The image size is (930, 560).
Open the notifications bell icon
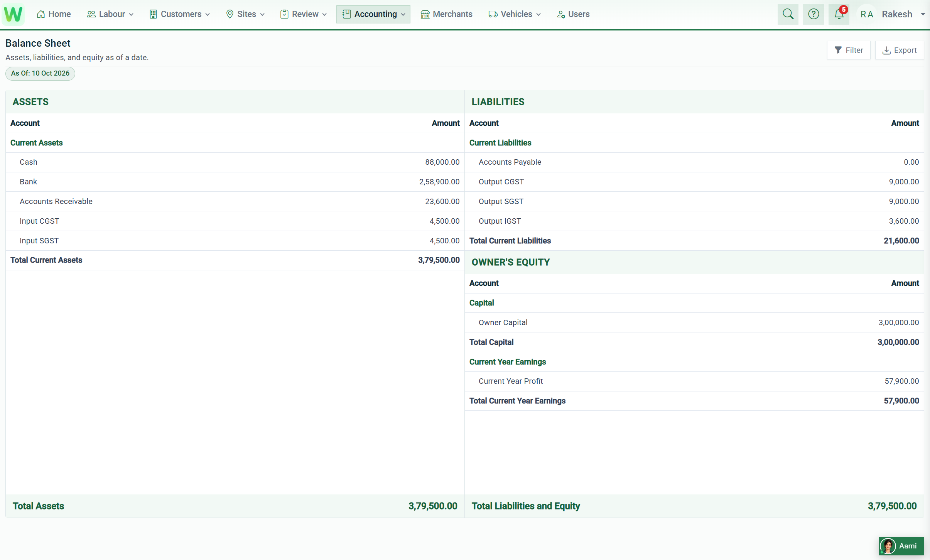click(839, 14)
